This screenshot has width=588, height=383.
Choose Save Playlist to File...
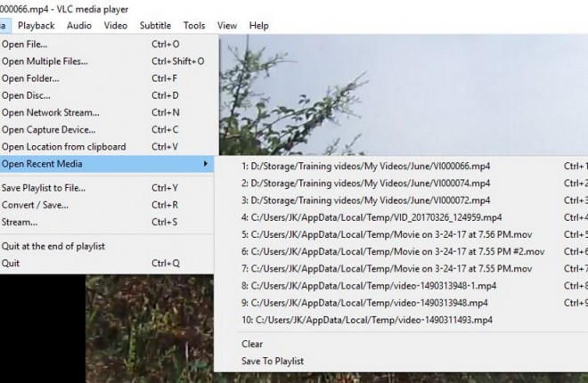(x=107, y=188)
